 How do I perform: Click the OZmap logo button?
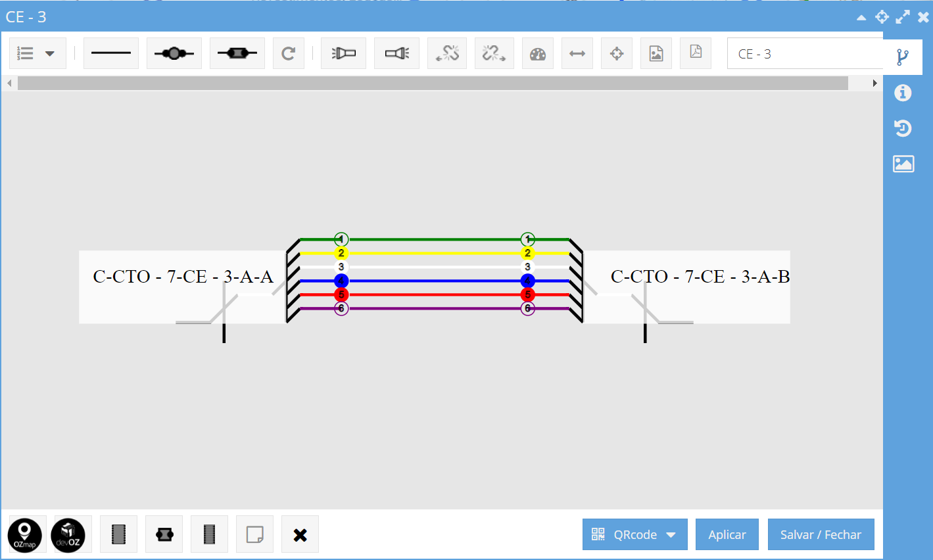coord(25,534)
